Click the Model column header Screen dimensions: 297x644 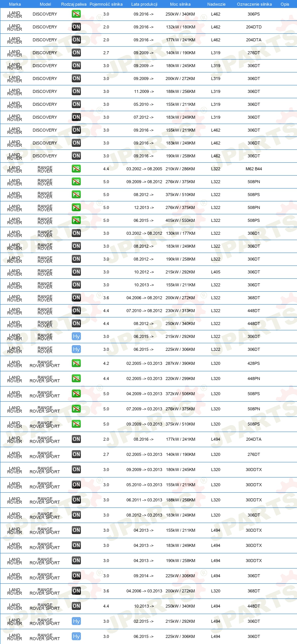(x=45, y=4)
